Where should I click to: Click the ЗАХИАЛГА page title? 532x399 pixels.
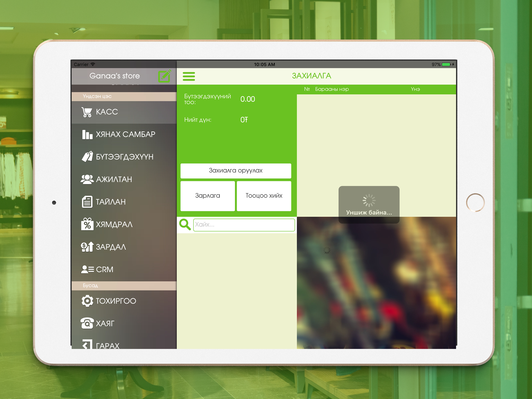[311, 76]
